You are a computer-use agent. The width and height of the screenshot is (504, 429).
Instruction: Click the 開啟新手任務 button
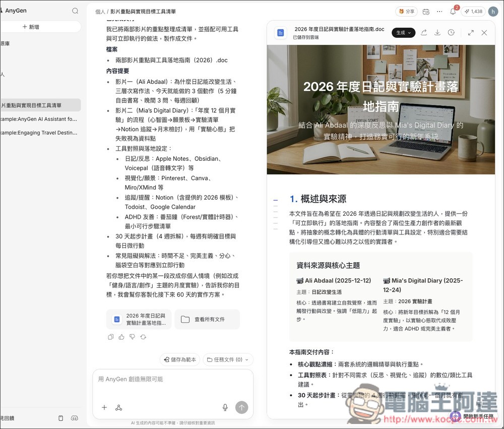[473, 416]
